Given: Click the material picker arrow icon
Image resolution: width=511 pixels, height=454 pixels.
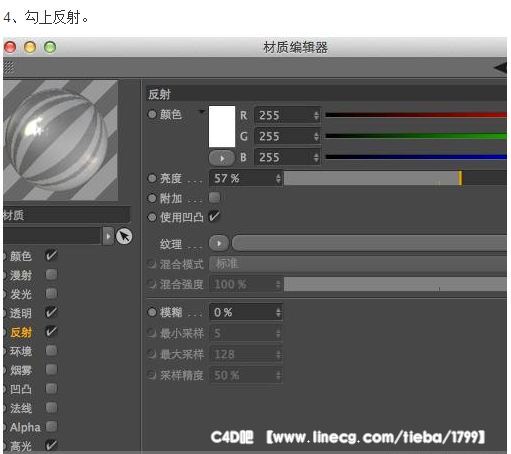Looking at the screenshot, I should (124, 236).
